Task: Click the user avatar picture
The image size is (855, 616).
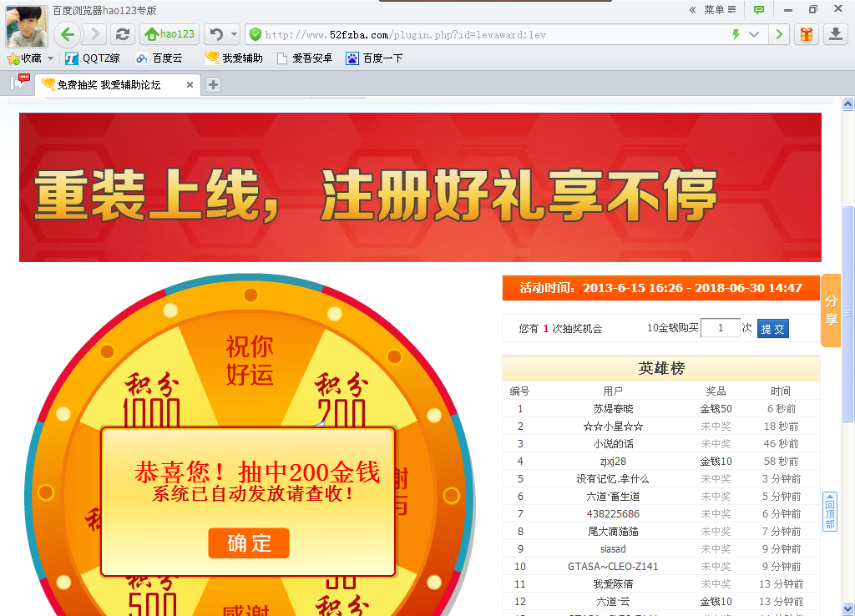Action: pyautogui.click(x=26, y=27)
